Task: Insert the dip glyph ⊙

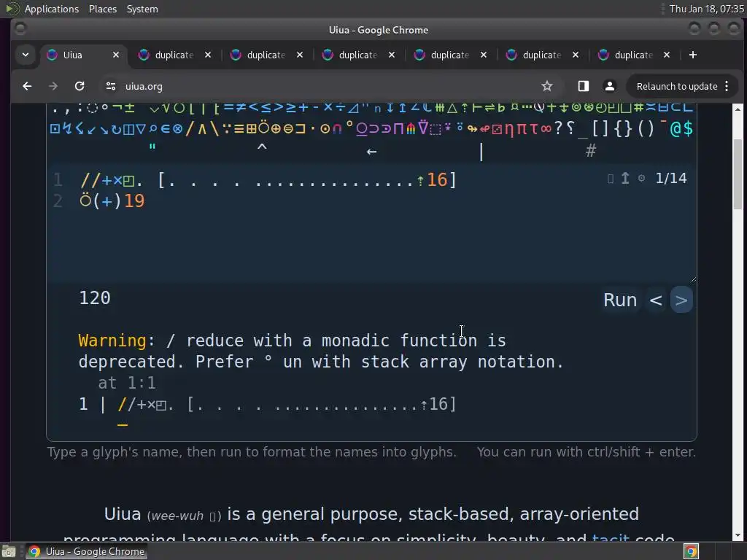Action: pos(325,129)
